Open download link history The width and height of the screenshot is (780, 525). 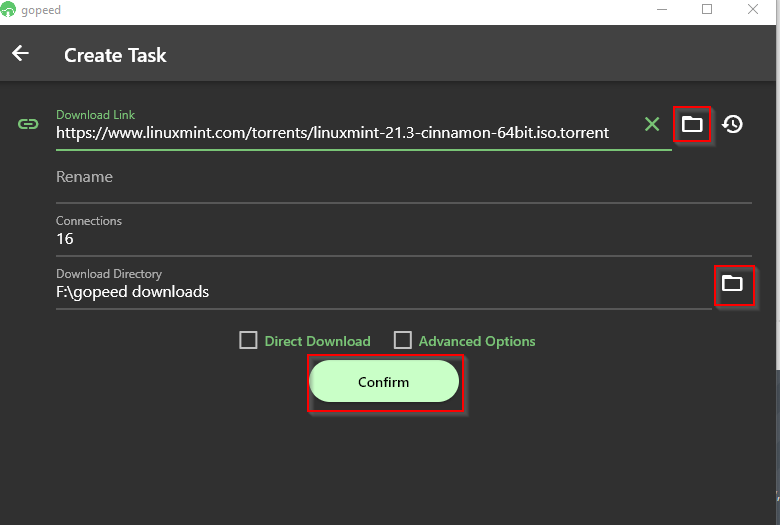pyautogui.click(x=732, y=124)
